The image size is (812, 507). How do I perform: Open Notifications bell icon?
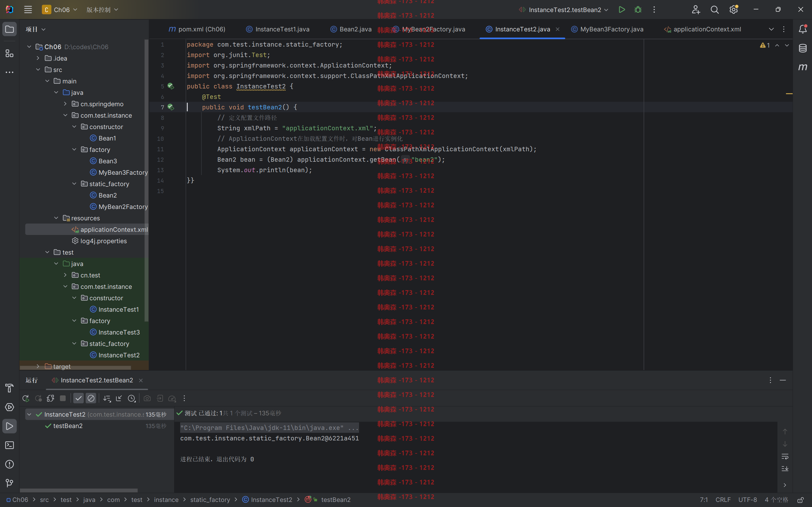(x=802, y=29)
